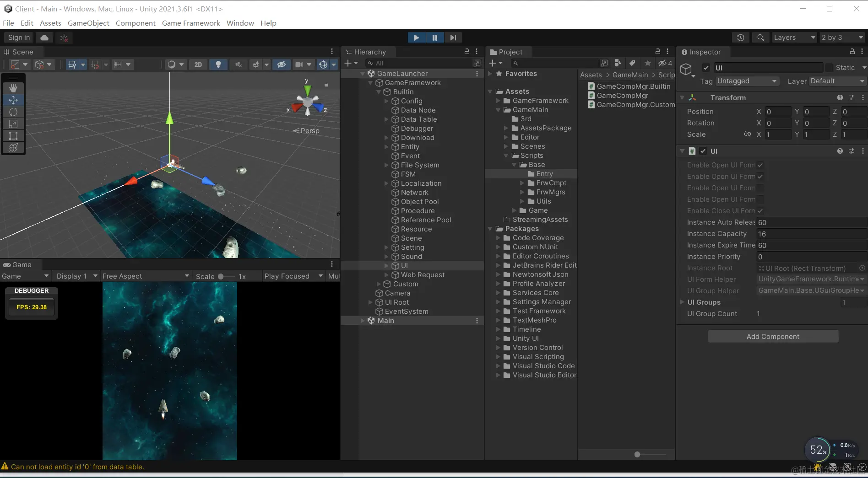Expand the UI Groups section
Screen dimensions: 868x478
coord(682,302)
